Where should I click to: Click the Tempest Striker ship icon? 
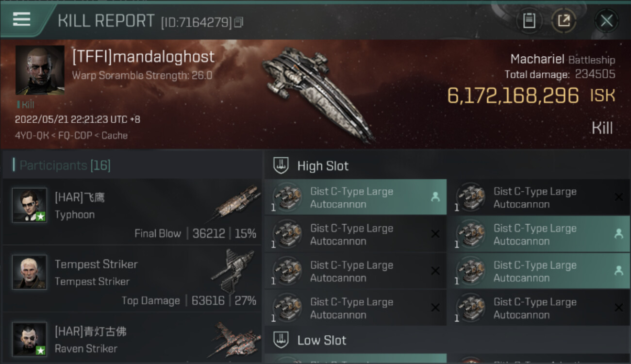pos(233,270)
